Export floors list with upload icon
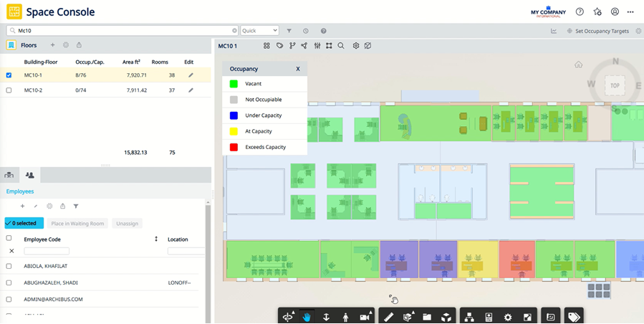 (79, 45)
